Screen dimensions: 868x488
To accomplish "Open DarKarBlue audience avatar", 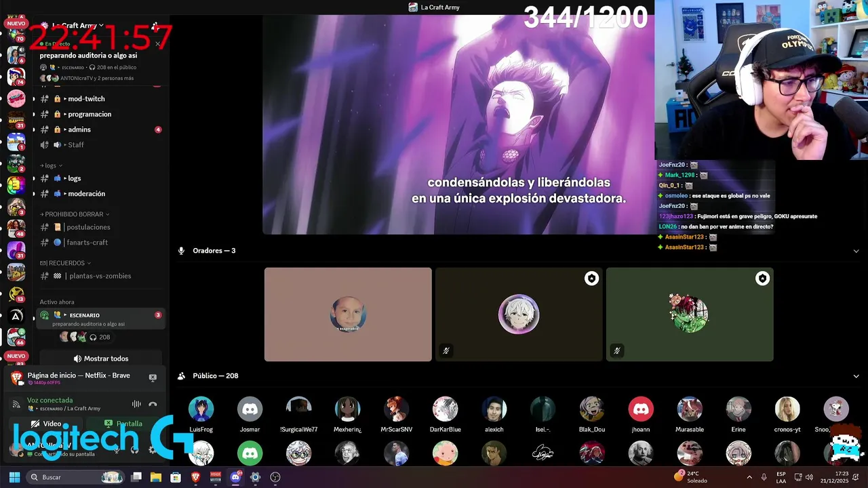I will (x=446, y=409).
